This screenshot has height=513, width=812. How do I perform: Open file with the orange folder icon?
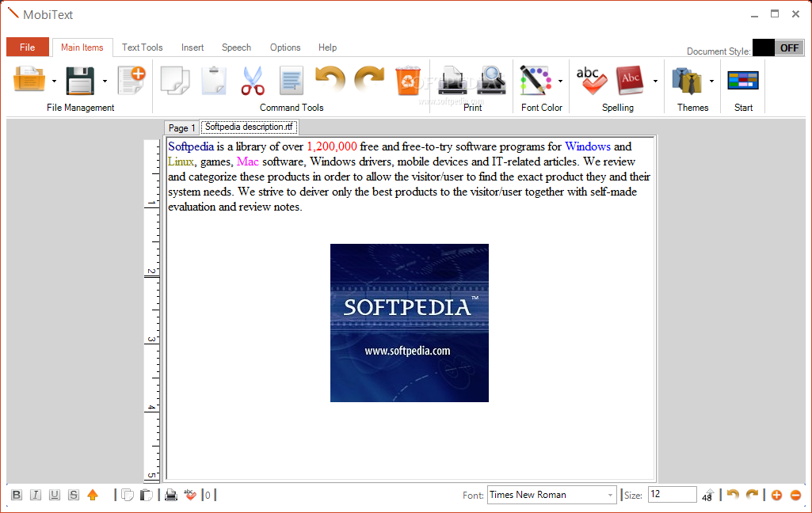[29, 80]
